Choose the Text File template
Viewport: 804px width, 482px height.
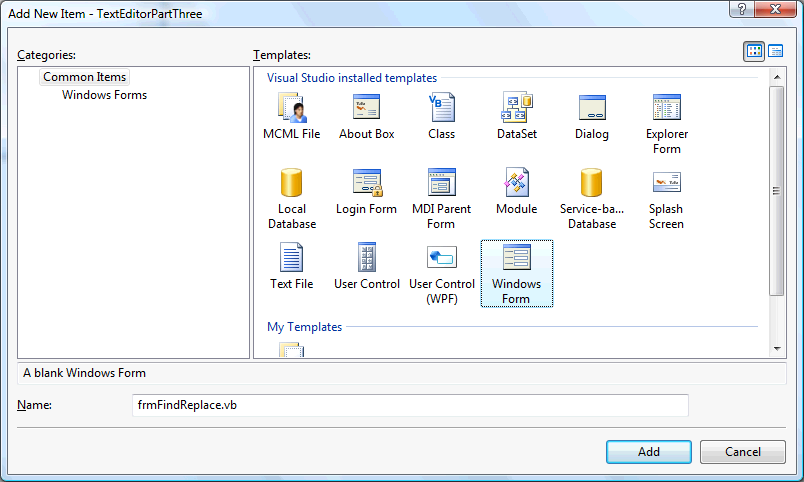tap(292, 267)
